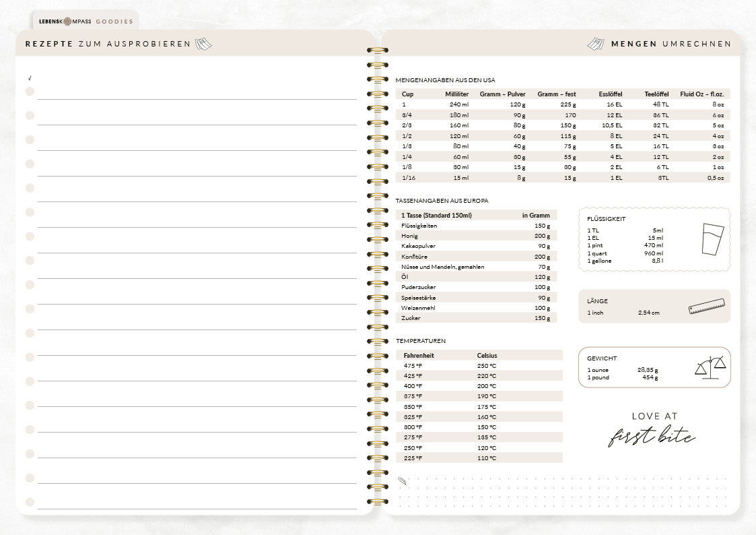The height and width of the screenshot is (535, 756).
Task: Tick the bottommost checklist circle on the recipe page
Action: (x=30, y=502)
